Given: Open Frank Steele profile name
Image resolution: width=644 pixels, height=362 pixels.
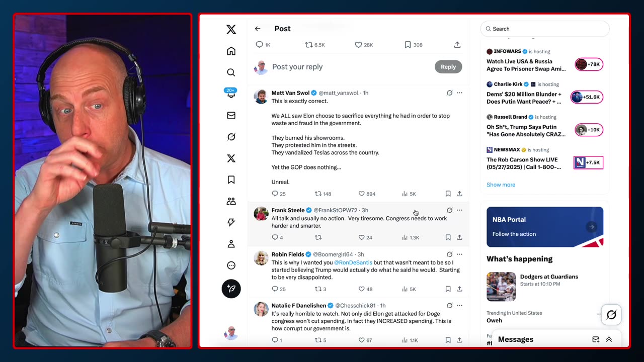Looking at the screenshot, I should [x=288, y=210].
